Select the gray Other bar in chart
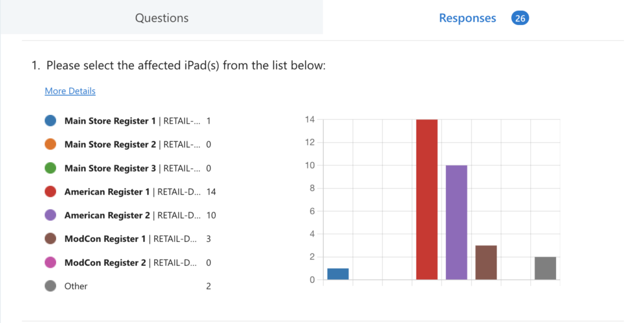 545,268
